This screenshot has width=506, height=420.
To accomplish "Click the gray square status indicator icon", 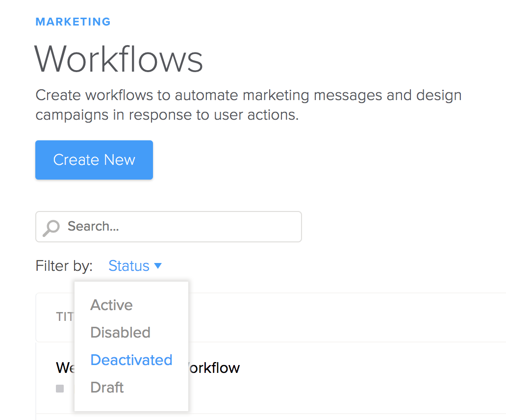I will point(60,389).
